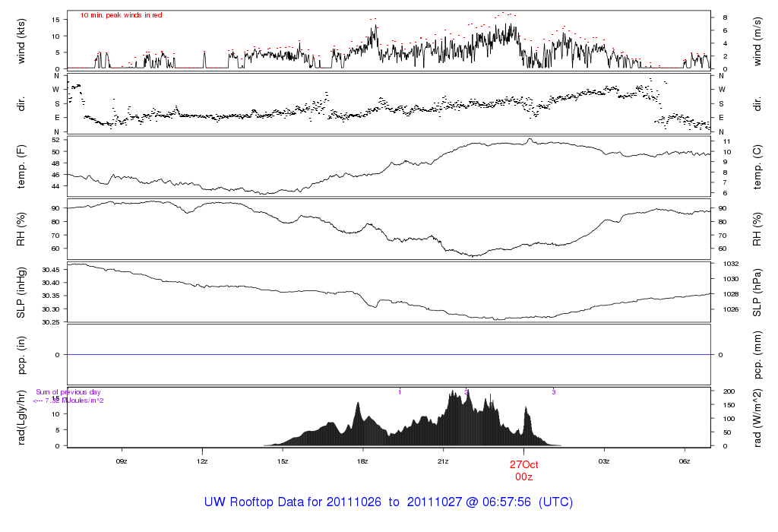Select the "pcp. (in)" axis label

21,355
